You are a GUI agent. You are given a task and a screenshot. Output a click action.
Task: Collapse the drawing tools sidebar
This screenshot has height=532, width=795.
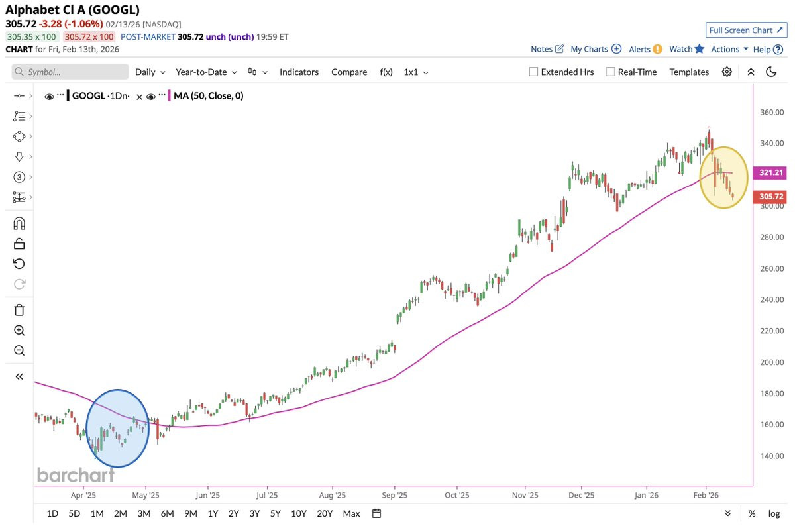[19, 376]
